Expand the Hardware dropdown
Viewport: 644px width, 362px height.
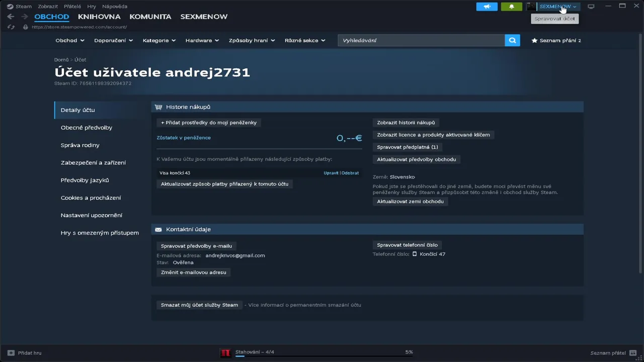point(202,40)
